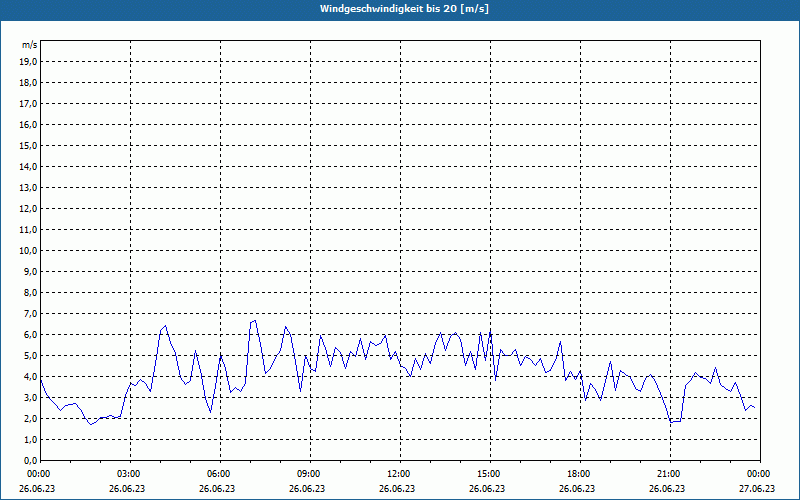800x500 pixels.
Task: Select the 0,0 y-axis label
Action: 31,461
